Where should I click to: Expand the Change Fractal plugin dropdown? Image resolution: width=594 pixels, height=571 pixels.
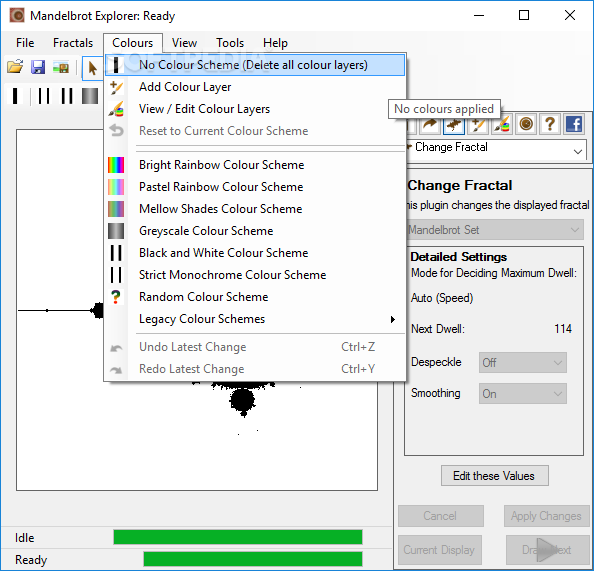pos(577,151)
